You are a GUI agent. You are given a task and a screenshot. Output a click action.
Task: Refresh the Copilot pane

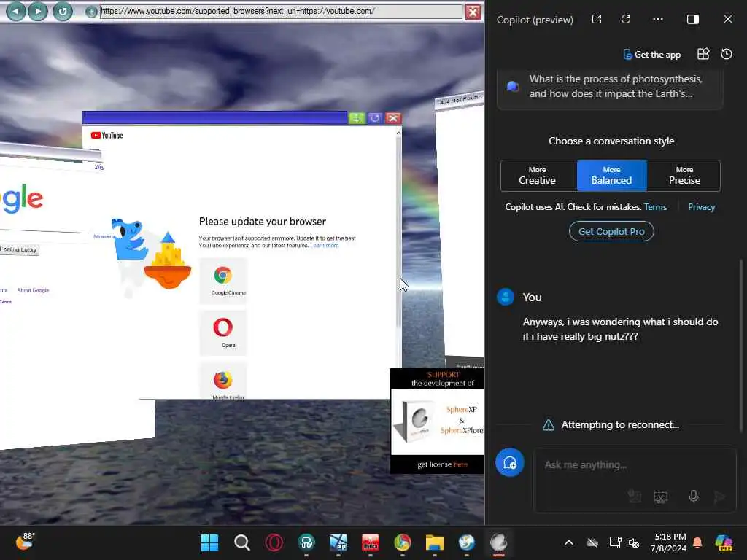[626, 19]
